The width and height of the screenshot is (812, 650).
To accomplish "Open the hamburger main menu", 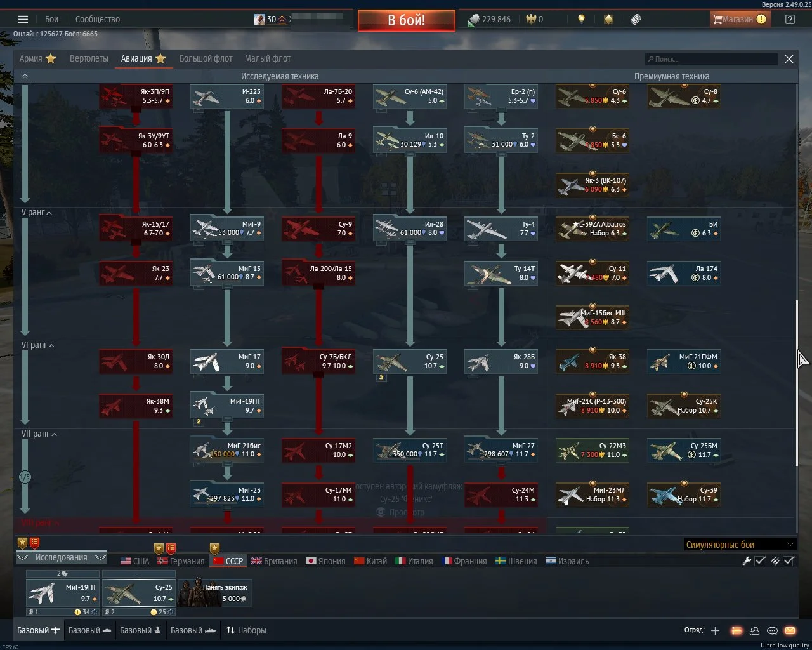I will 23,19.
